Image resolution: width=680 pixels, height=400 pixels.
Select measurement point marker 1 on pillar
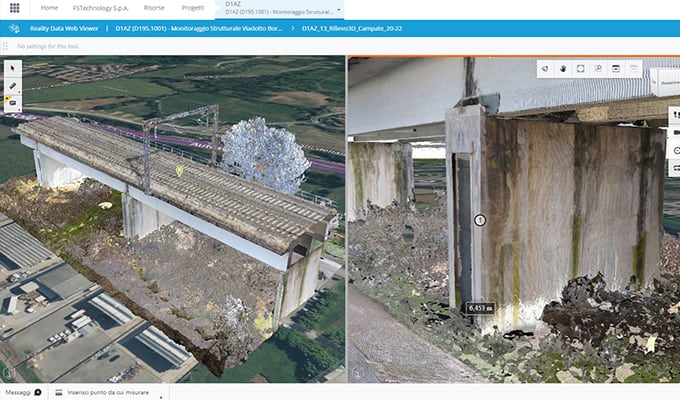[x=479, y=220]
